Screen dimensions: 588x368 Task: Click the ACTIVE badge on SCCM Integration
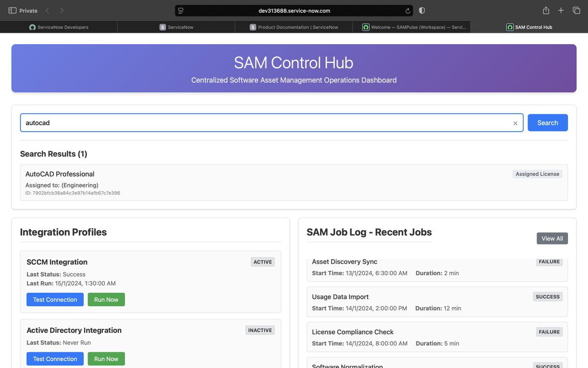(263, 262)
